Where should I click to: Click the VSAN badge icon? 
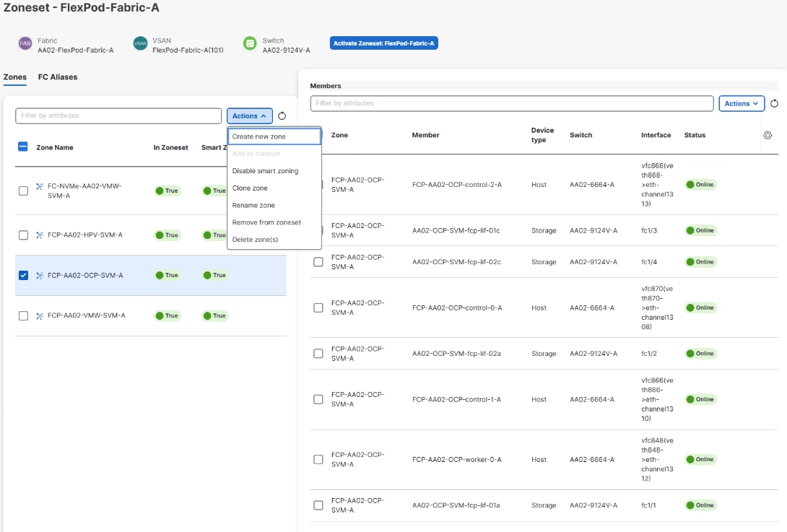pos(140,43)
